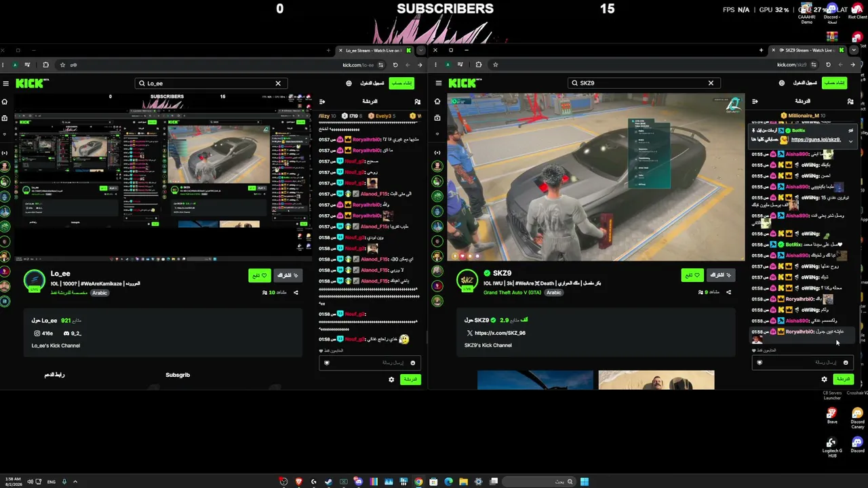This screenshot has height=488, width=868.
Task: Share the SKZ9 channel
Action: point(728,293)
